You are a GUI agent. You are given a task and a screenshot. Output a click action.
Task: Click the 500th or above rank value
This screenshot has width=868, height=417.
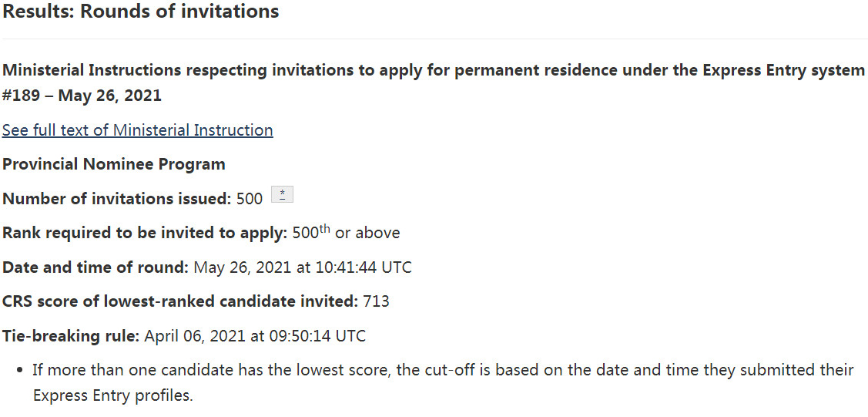coord(346,233)
